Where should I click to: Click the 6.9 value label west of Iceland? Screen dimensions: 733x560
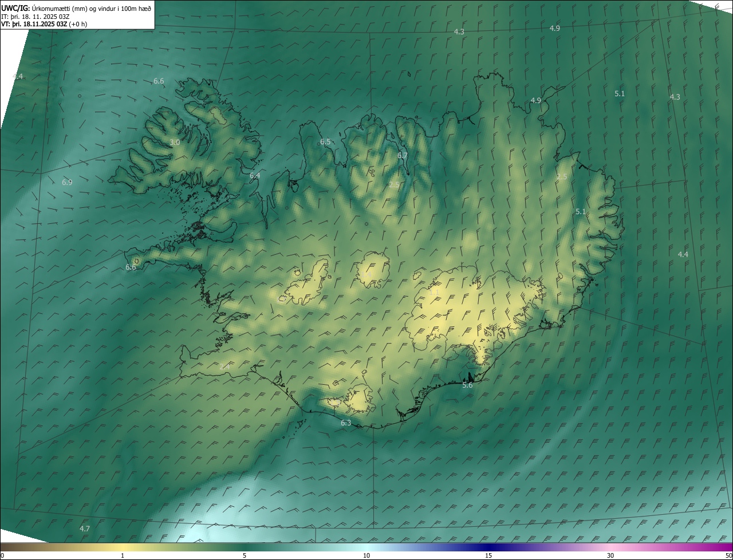[67, 182]
